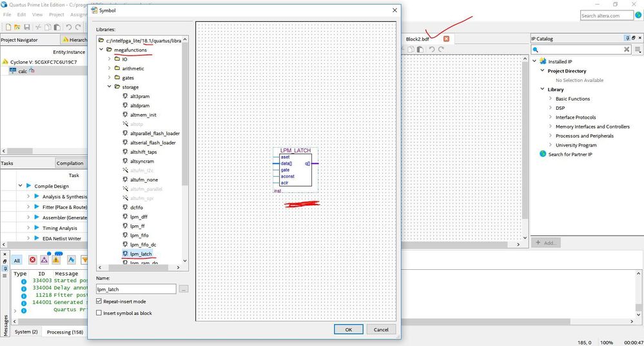The width and height of the screenshot is (644, 346).
Task: Open the Compilation dropdown in Tasks panel
Action: [x=70, y=163]
